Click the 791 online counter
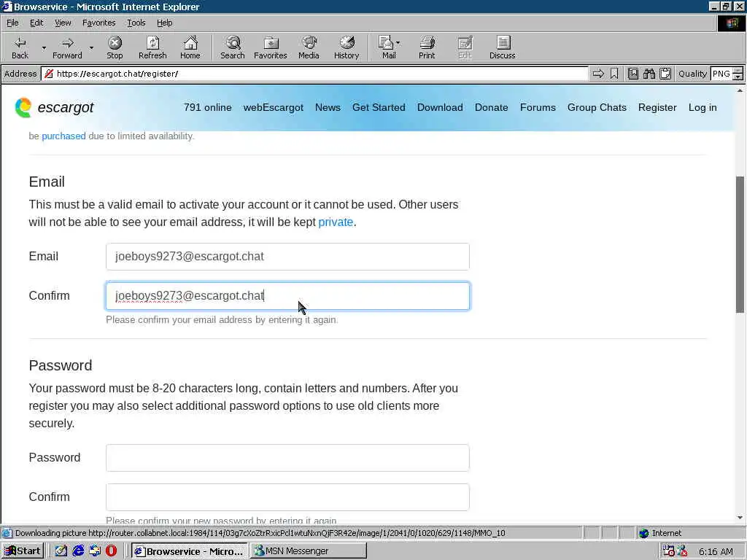This screenshot has height=560, width=747. pyautogui.click(x=207, y=108)
